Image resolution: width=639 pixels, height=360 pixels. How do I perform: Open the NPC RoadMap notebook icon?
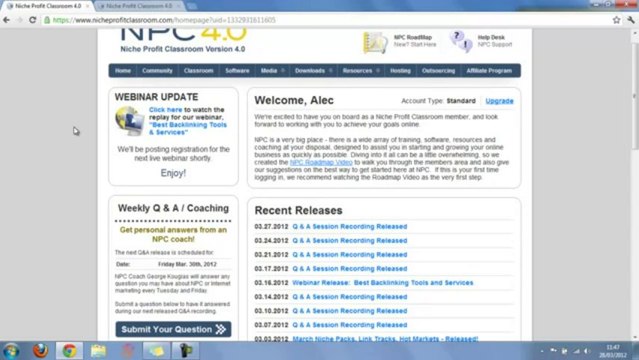pyautogui.click(x=375, y=42)
